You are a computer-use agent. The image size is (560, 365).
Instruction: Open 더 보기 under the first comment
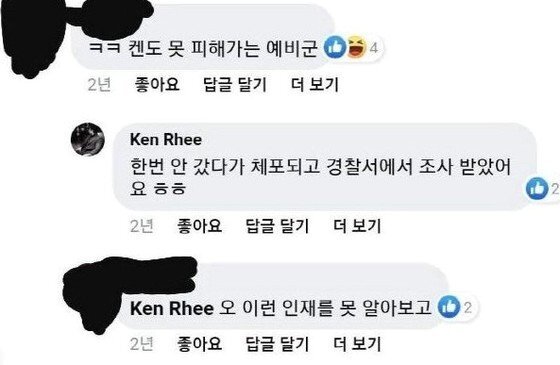click(315, 85)
